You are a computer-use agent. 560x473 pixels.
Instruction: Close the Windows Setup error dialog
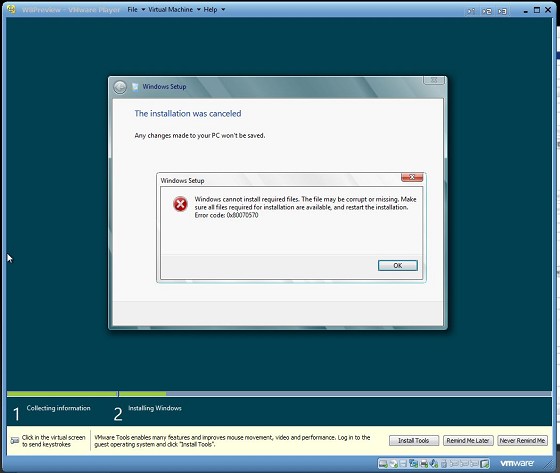point(412,177)
